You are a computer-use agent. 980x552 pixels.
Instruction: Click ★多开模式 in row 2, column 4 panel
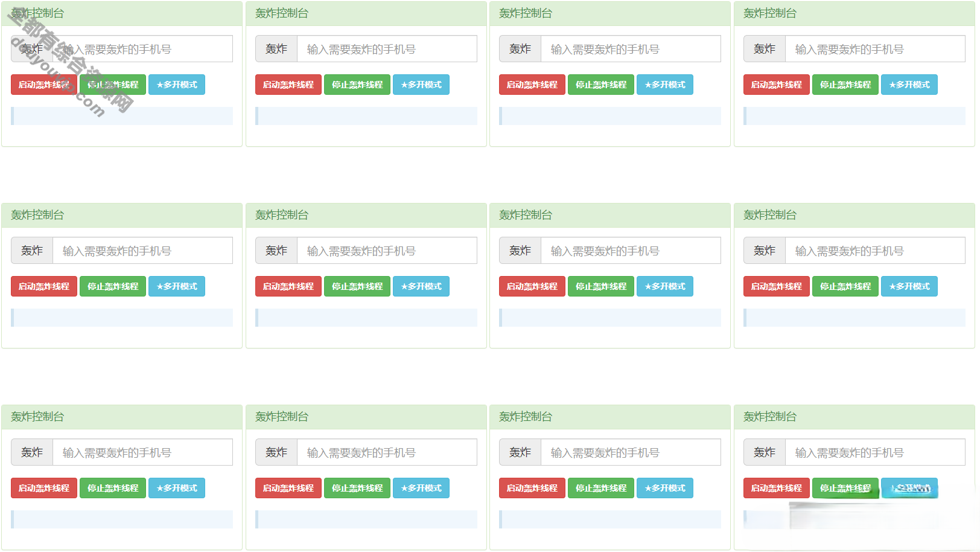[909, 286]
